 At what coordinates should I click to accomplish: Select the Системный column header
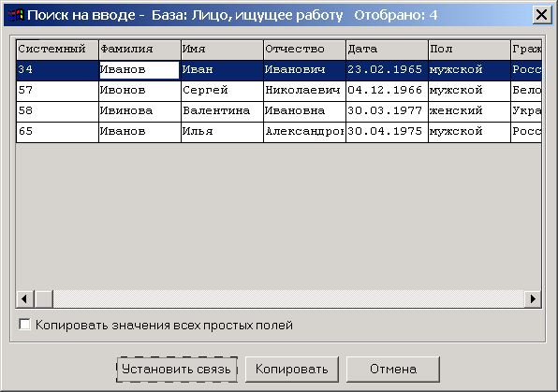tap(57, 50)
